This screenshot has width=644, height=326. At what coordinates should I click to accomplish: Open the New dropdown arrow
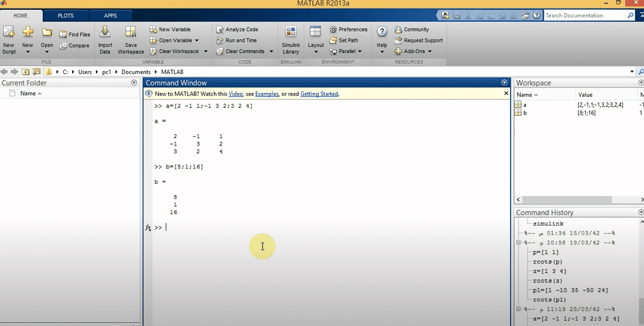[x=28, y=52]
